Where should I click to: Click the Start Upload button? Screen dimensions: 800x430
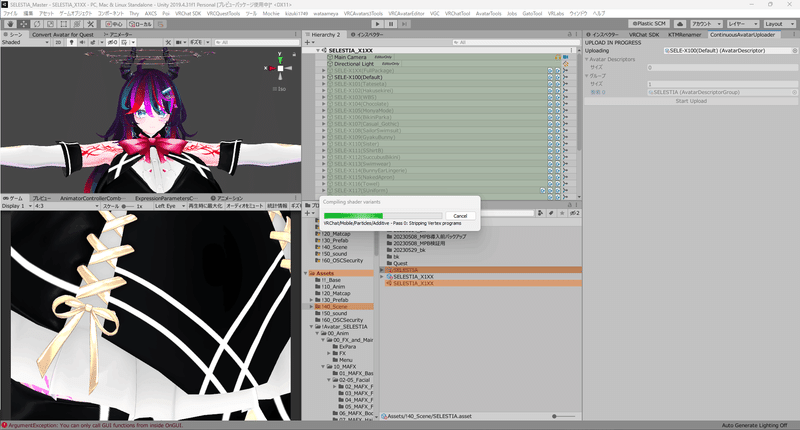691,101
